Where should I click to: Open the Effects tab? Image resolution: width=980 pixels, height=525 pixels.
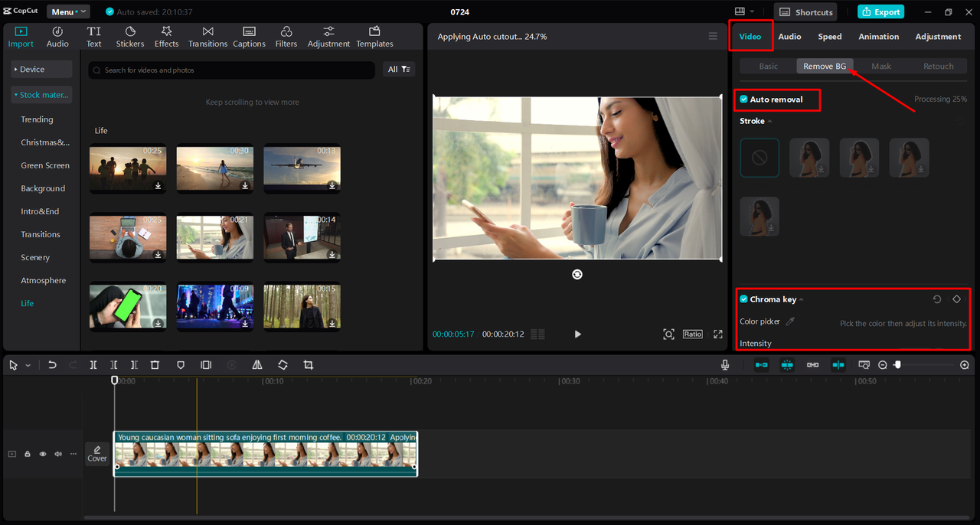[166, 37]
